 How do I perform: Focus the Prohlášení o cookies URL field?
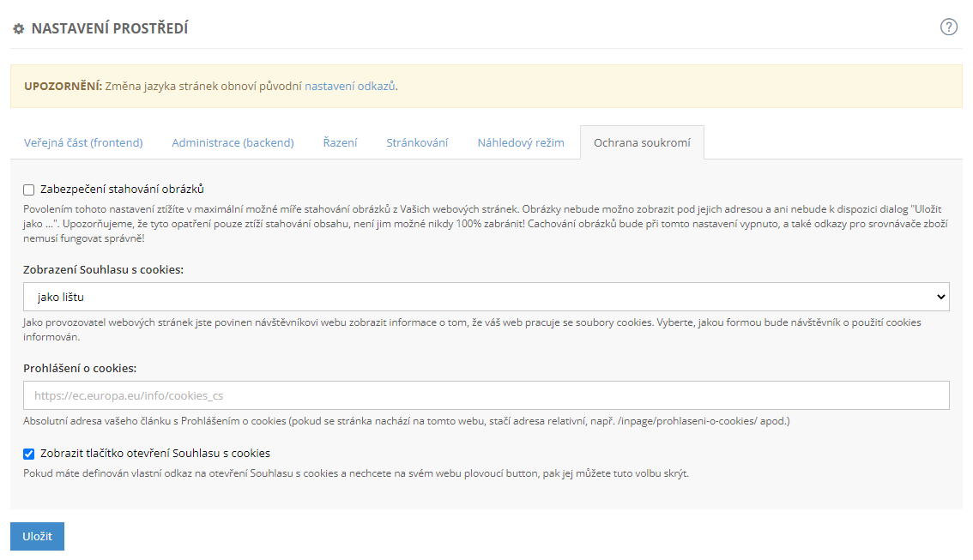[486, 395]
